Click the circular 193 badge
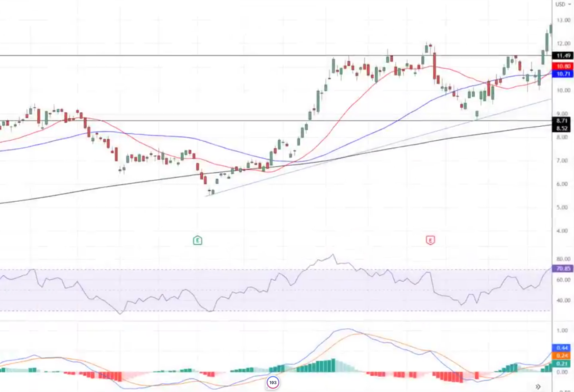 273,383
